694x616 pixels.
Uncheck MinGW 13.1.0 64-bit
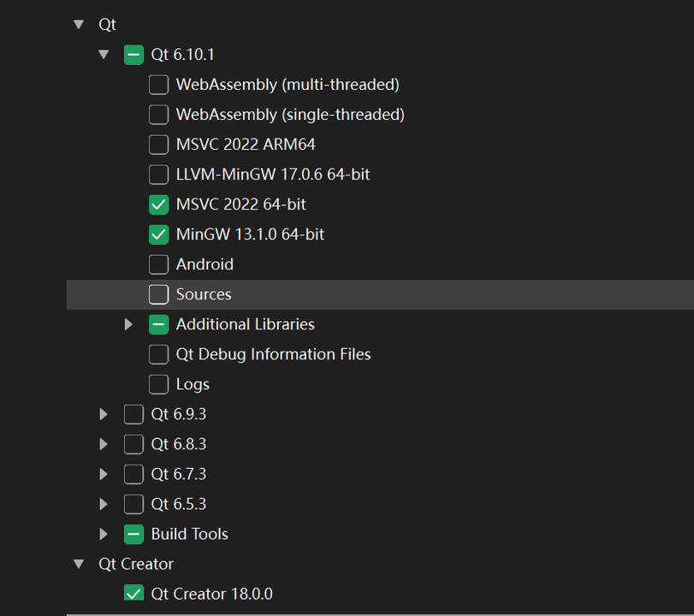pyautogui.click(x=158, y=234)
